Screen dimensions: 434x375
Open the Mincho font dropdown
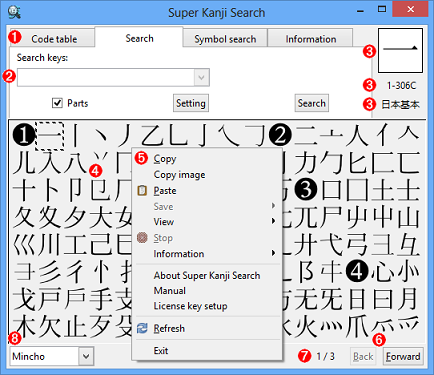86,356
